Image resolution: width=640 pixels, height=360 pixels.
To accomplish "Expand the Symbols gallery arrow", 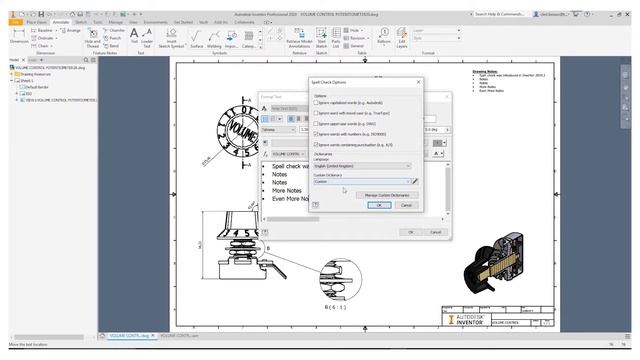I will pyautogui.click(x=260, y=47).
